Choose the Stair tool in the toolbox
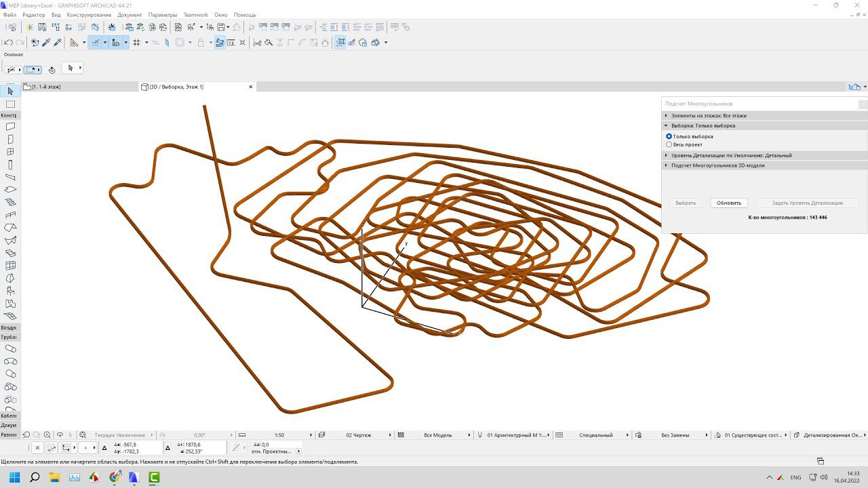The image size is (868, 488). tap(10, 203)
